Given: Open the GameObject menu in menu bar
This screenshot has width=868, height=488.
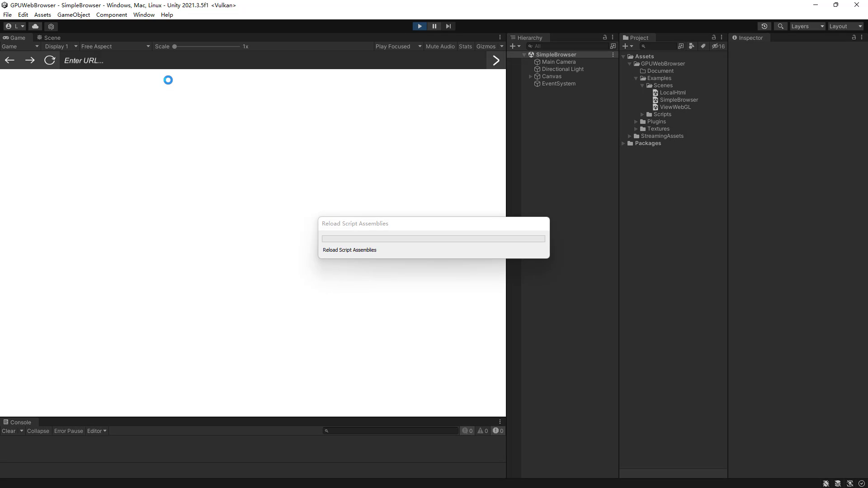Looking at the screenshot, I should point(74,14).
